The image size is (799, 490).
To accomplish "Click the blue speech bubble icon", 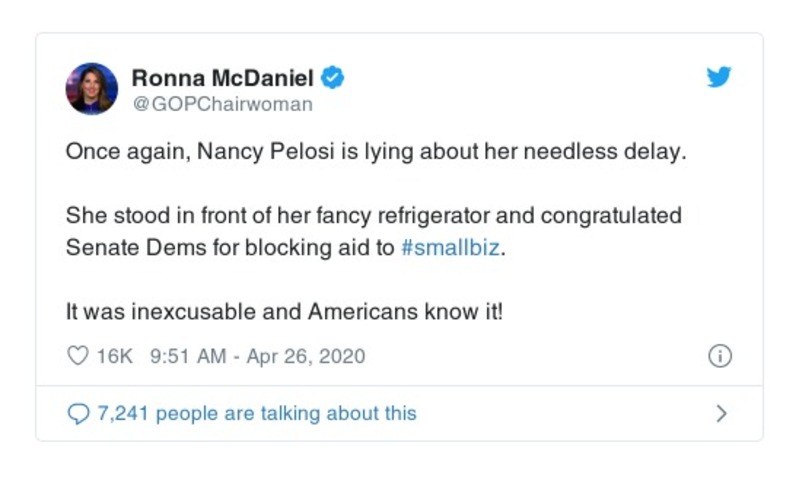I will [x=77, y=413].
